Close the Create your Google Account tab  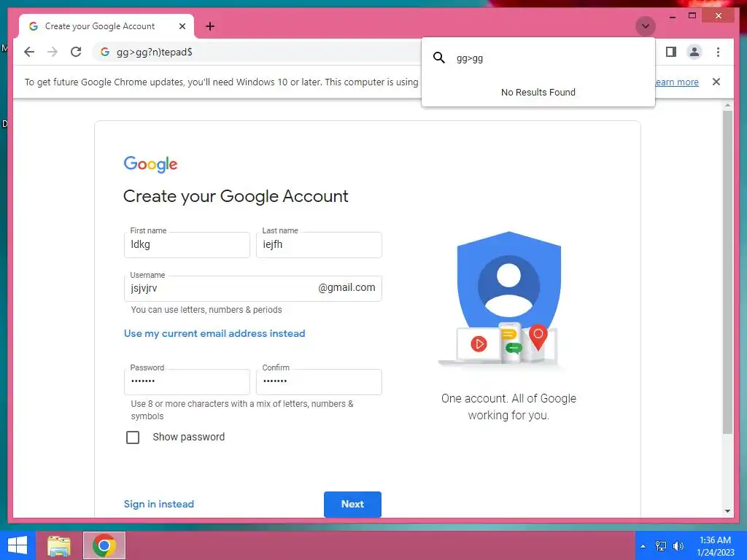click(x=182, y=26)
